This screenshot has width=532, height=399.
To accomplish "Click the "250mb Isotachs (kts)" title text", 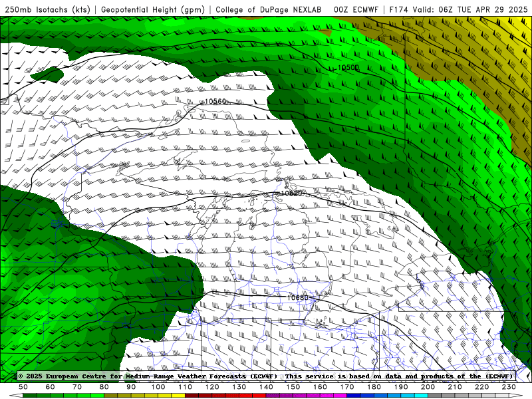I will tap(48, 10).
